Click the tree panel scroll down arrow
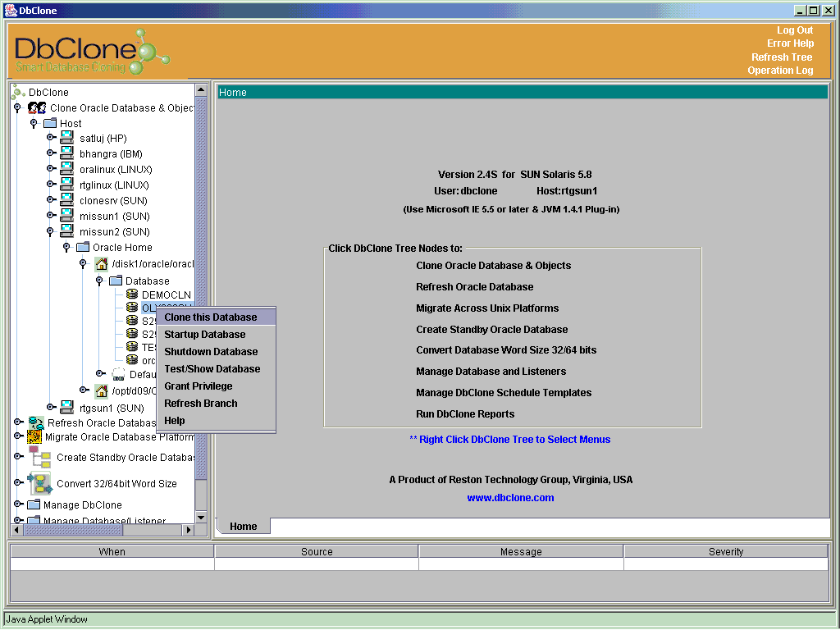This screenshot has width=840, height=630. 201,518
